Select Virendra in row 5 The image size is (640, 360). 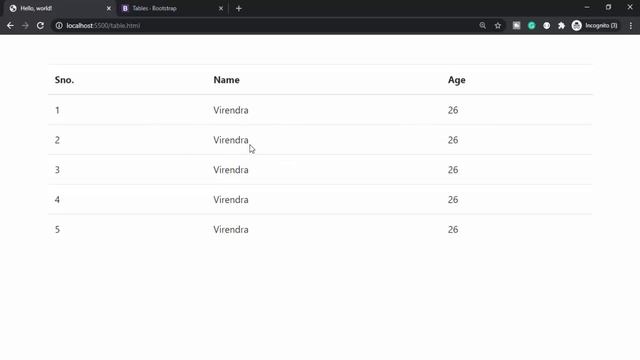[x=231, y=229]
